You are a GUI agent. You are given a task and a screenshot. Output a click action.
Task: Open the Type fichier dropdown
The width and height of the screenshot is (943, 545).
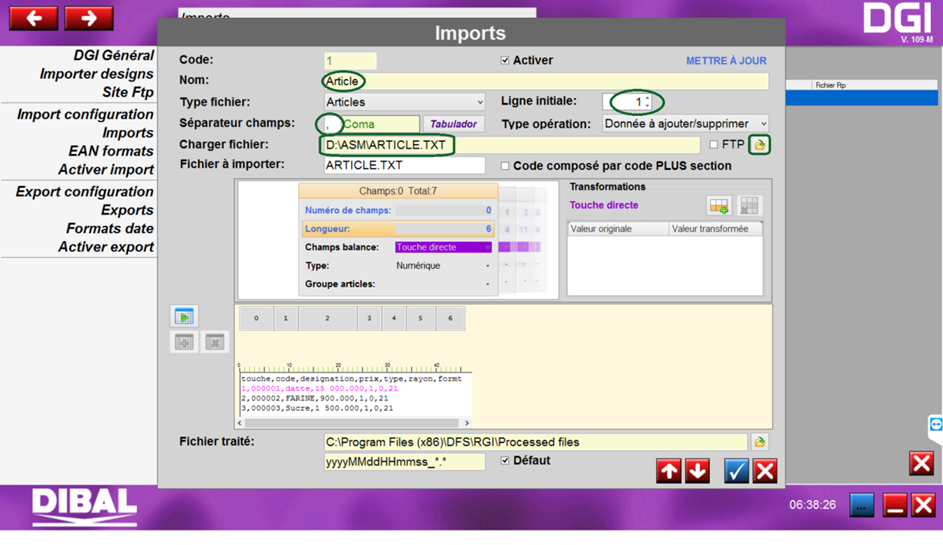[405, 102]
